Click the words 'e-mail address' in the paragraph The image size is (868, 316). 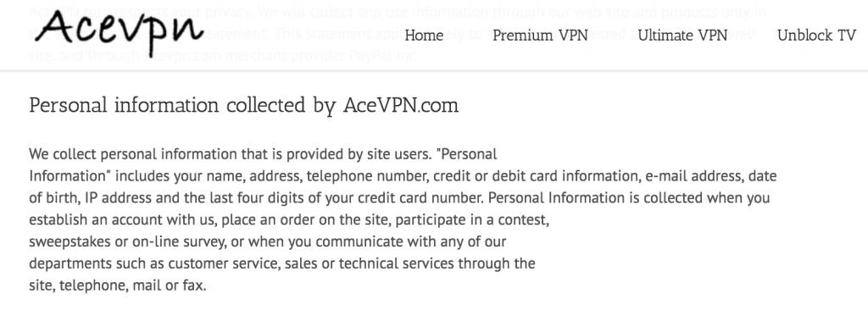(x=692, y=176)
